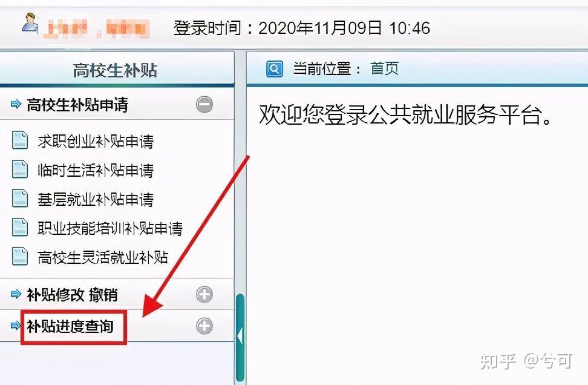Open the 补贴进度查询 menu section
This screenshot has width=588, height=385.
(x=70, y=326)
